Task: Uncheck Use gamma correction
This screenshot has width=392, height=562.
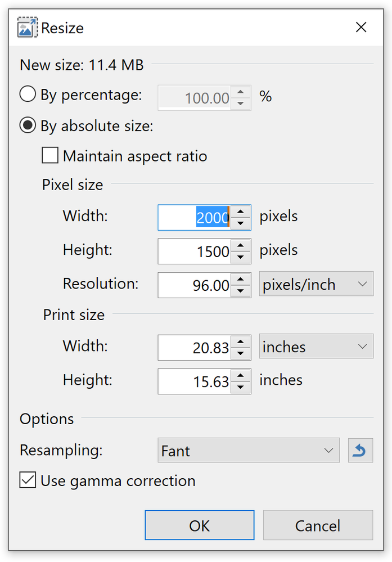Action: (28, 481)
